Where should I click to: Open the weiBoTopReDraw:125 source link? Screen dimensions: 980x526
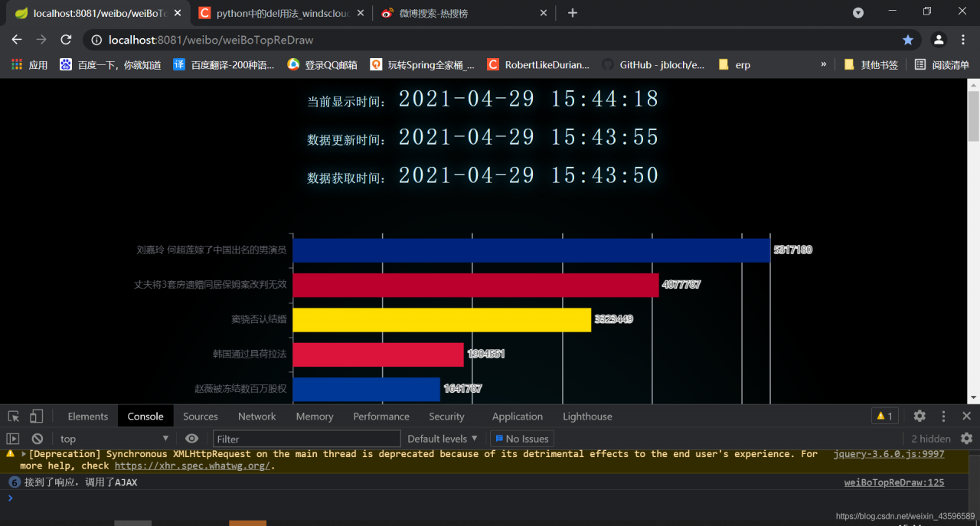coord(894,482)
